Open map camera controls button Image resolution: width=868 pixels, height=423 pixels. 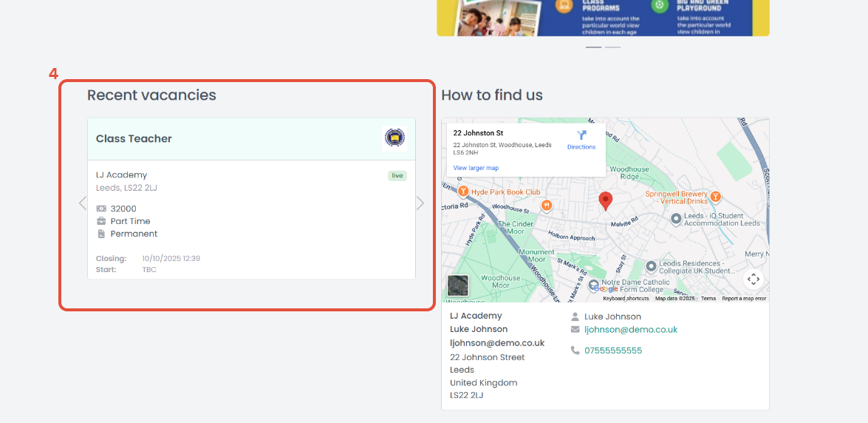[753, 280]
